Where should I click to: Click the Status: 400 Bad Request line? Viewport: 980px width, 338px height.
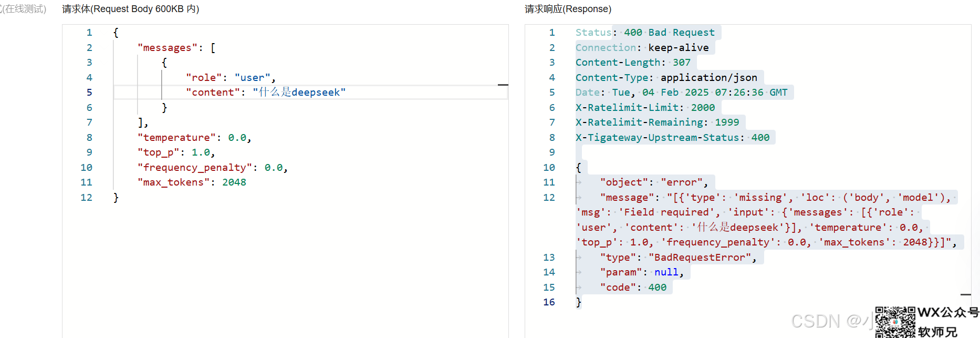645,33
